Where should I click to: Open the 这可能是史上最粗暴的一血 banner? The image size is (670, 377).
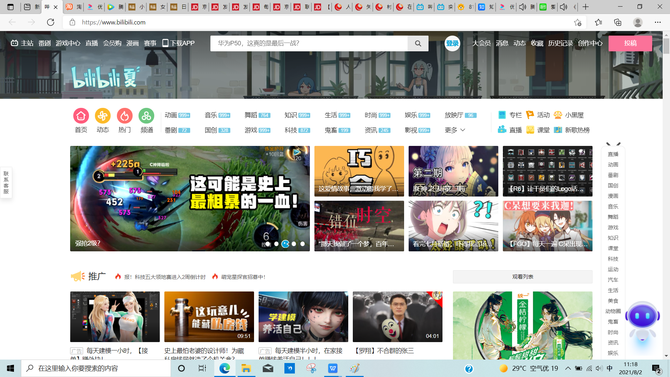(x=190, y=198)
